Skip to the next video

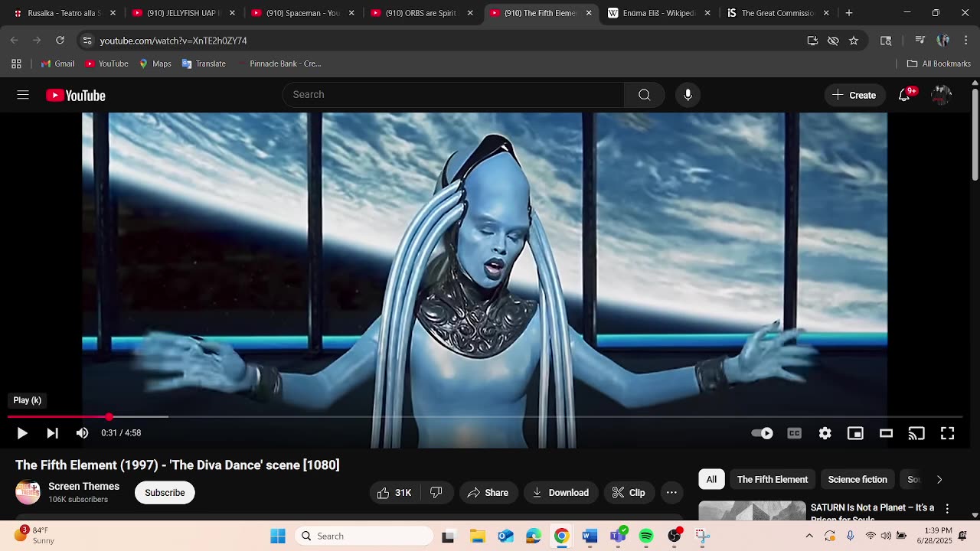(52, 433)
